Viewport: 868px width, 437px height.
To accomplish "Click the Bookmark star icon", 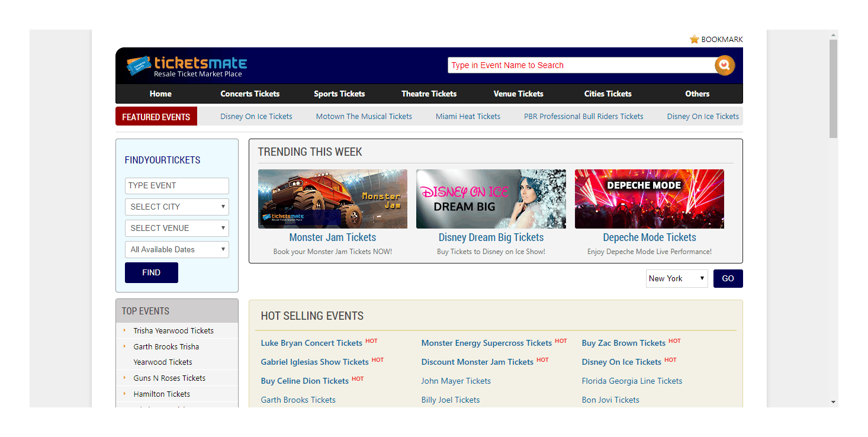I will 695,39.
